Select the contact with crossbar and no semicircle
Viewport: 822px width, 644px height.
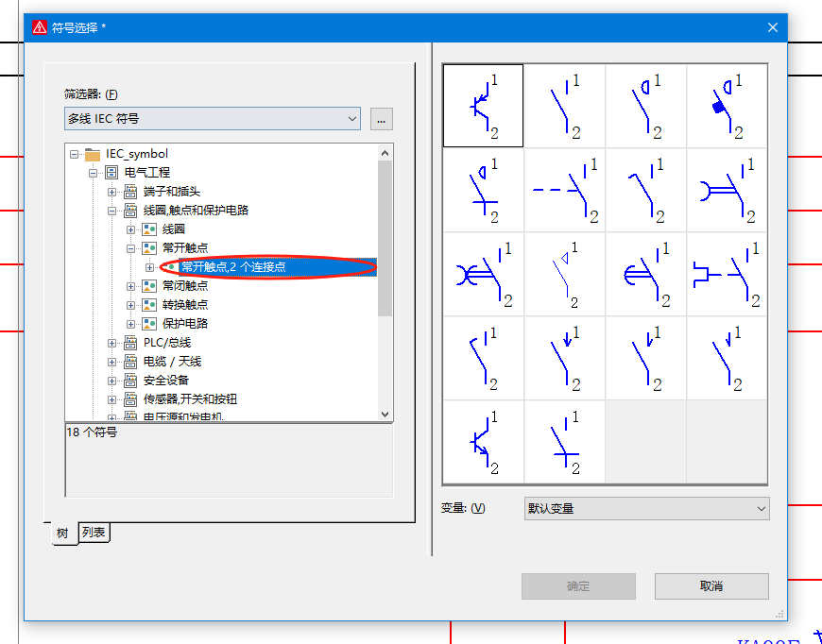click(x=564, y=442)
